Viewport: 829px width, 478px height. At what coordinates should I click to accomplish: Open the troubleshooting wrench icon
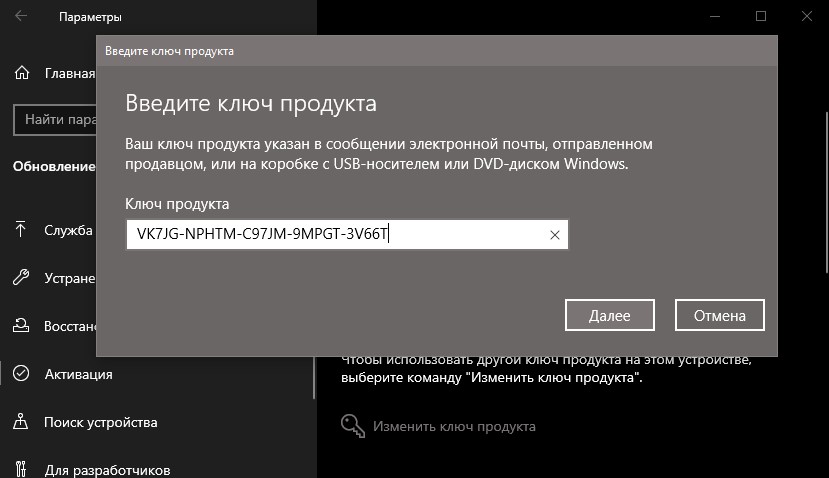point(21,277)
